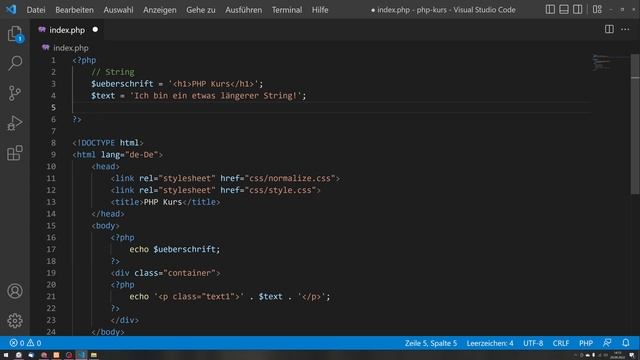Click the <title> PHP Kurs text
This screenshot has width=640, height=360.
163,202
